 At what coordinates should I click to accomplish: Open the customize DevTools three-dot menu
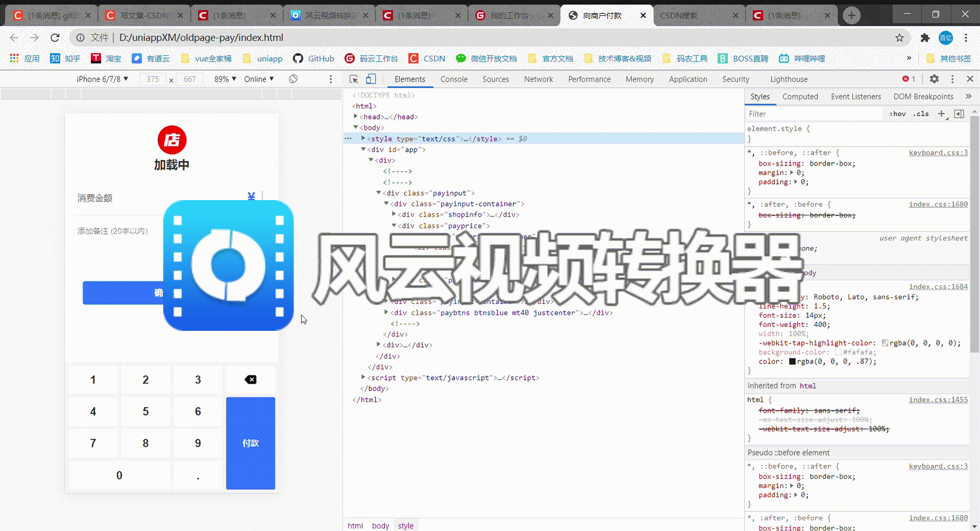(x=952, y=79)
